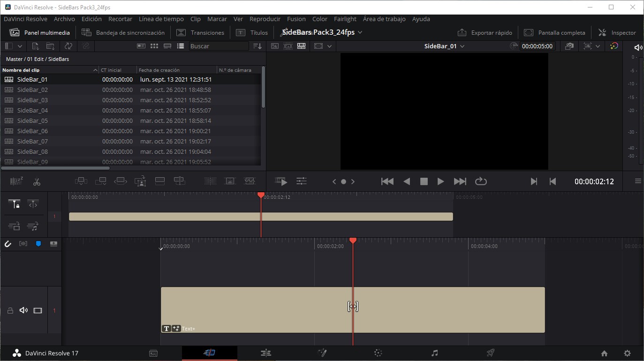Mute track 1 audio speaker

pos(23,310)
